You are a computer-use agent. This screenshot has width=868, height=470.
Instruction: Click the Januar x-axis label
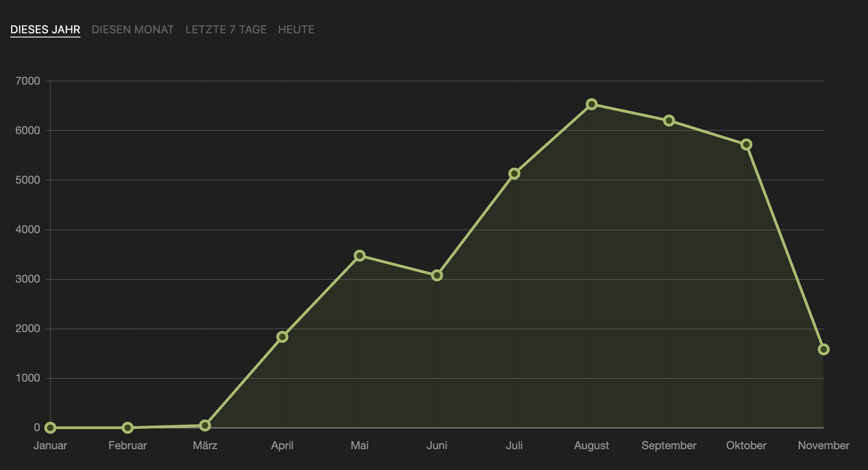(50, 445)
